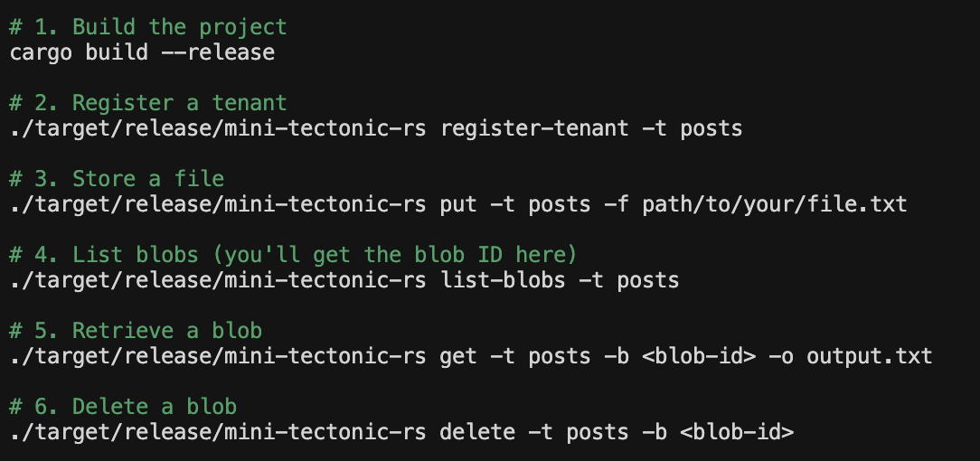Viewport: 980px width, 461px height.
Task: Click the "--release" flag
Action: [x=218, y=52]
